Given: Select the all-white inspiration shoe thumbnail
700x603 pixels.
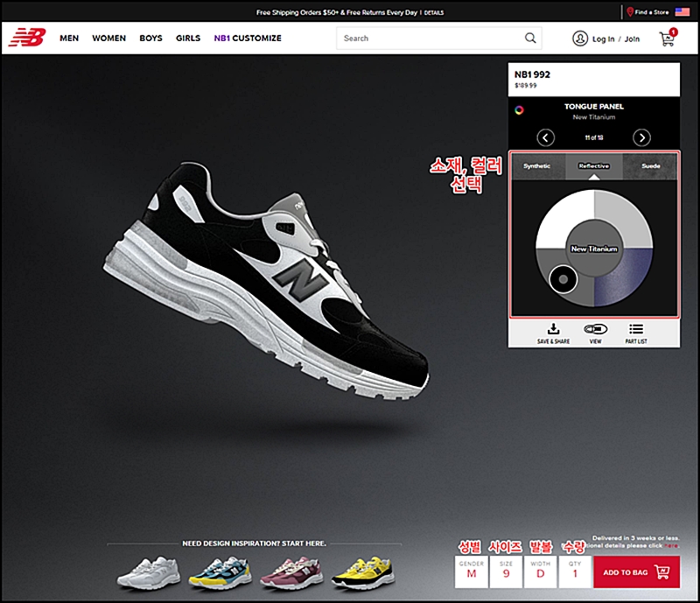Looking at the screenshot, I should tap(148, 572).
